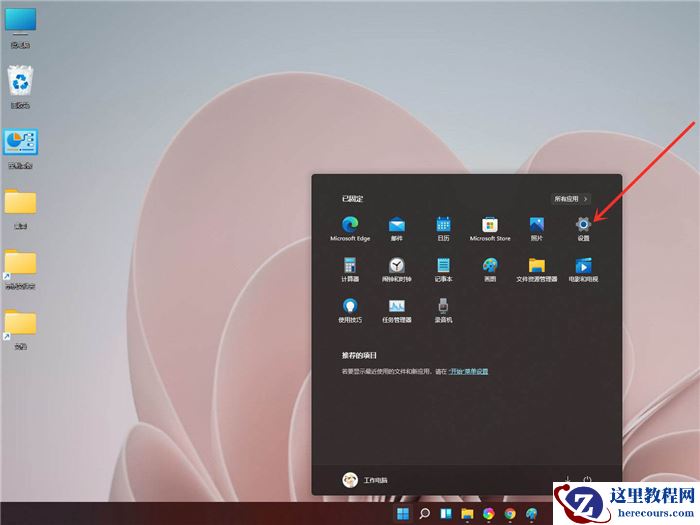The image size is (700, 525).
Task: Launch the 计算器 Calculator app
Action: coord(350,269)
